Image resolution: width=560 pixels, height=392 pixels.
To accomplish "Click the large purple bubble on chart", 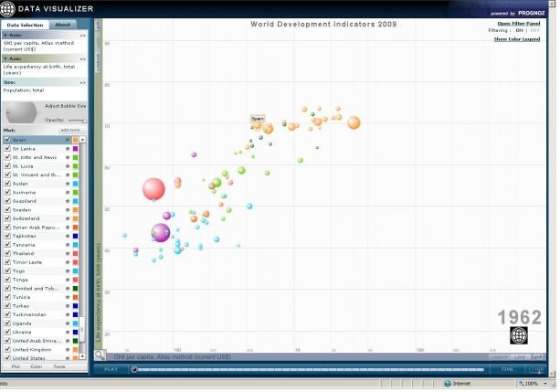I will click(161, 232).
